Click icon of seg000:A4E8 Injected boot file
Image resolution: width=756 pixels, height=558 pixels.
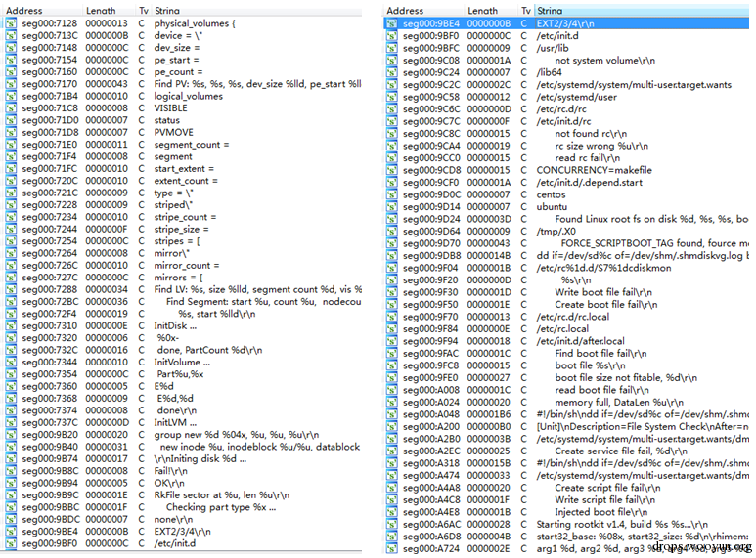click(392, 512)
